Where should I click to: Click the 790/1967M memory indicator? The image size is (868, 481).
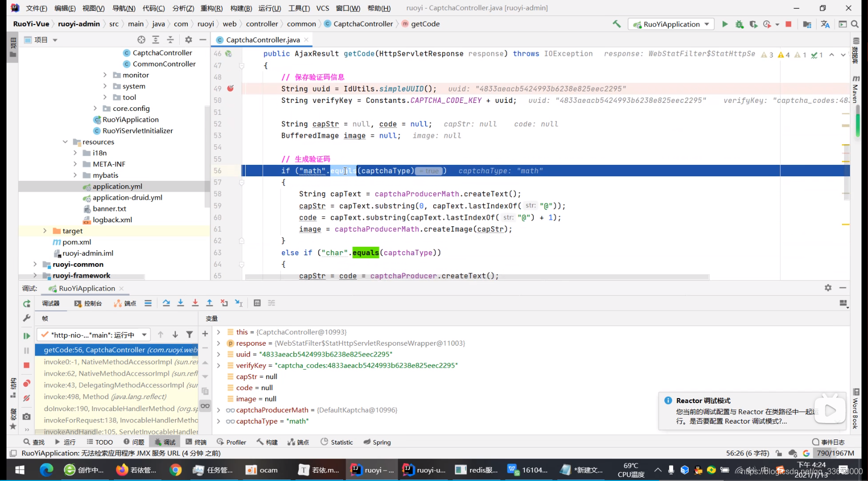tap(835, 453)
